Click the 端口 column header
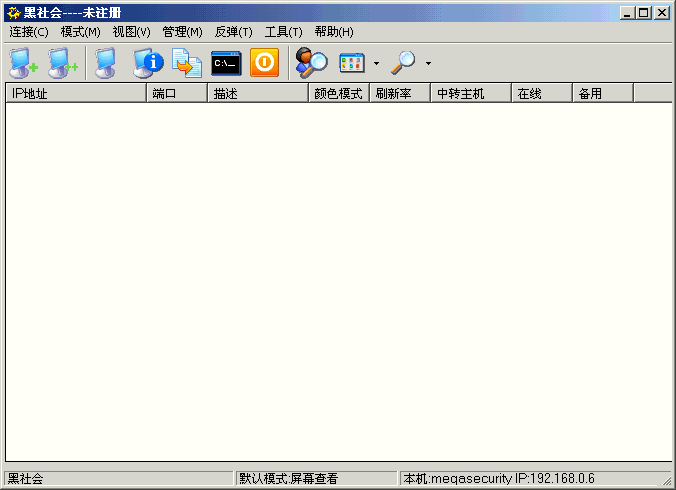The width and height of the screenshot is (676, 490). click(x=177, y=93)
